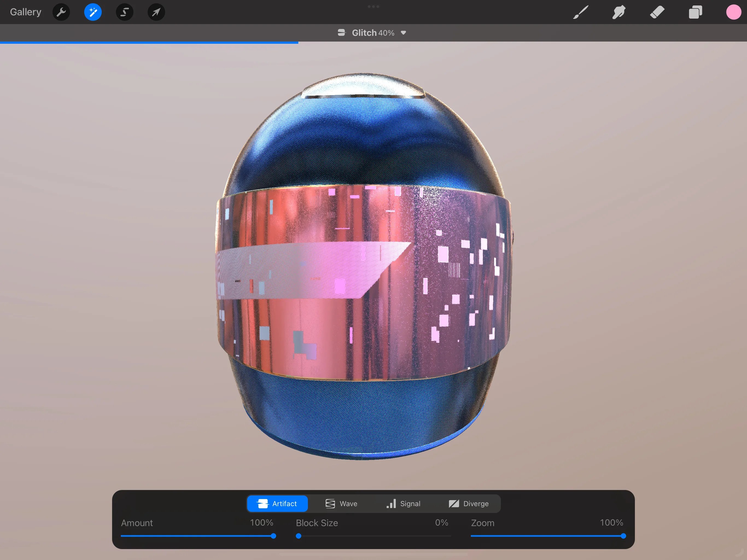
Task: Open the Layers panel
Action: 695,12
